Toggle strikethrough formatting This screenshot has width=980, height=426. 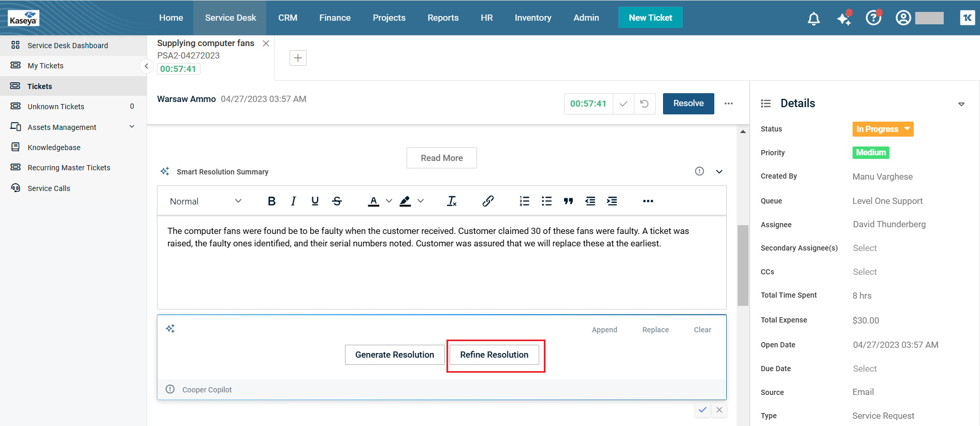tap(337, 201)
